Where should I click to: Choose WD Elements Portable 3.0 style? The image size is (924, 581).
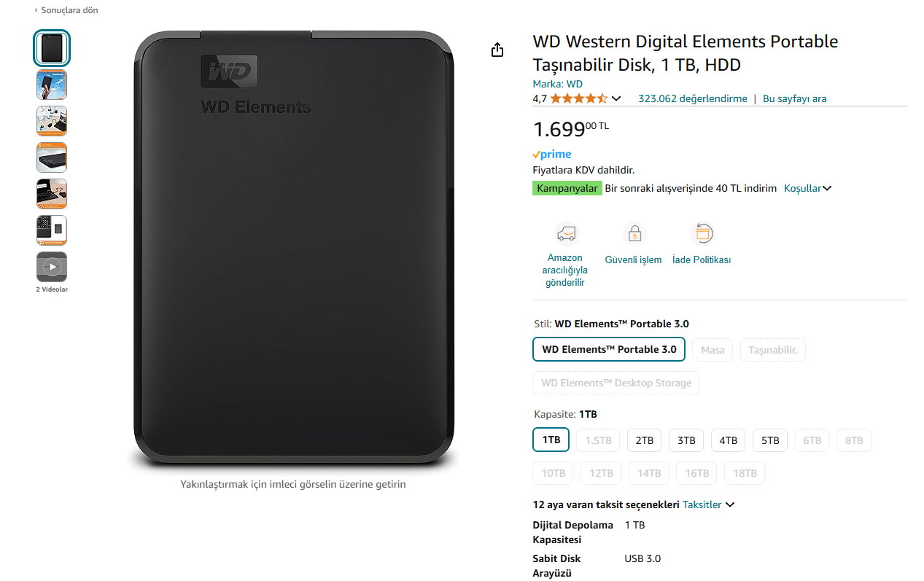[x=609, y=349]
